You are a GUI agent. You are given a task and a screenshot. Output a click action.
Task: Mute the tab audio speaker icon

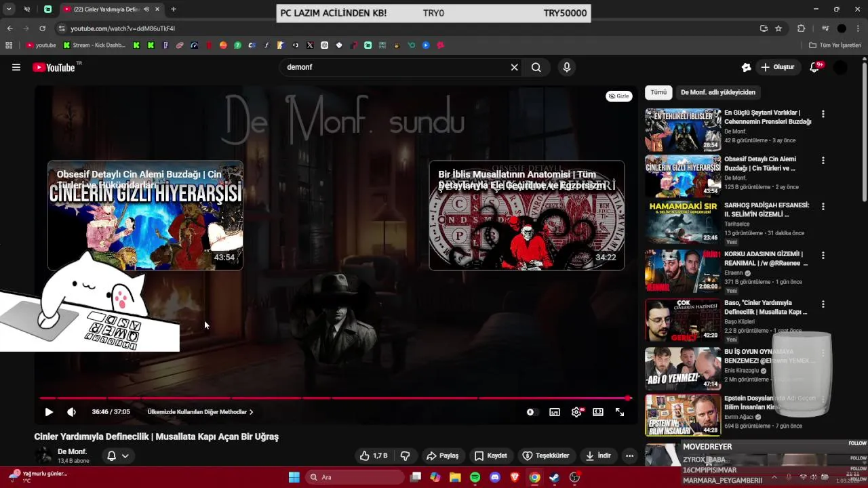(146, 9)
